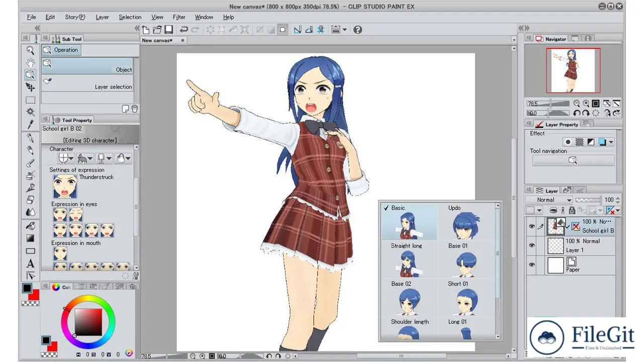Click the Navigator preview thumbnail
The height and width of the screenshot is (362, 644).
click(573, 70)
